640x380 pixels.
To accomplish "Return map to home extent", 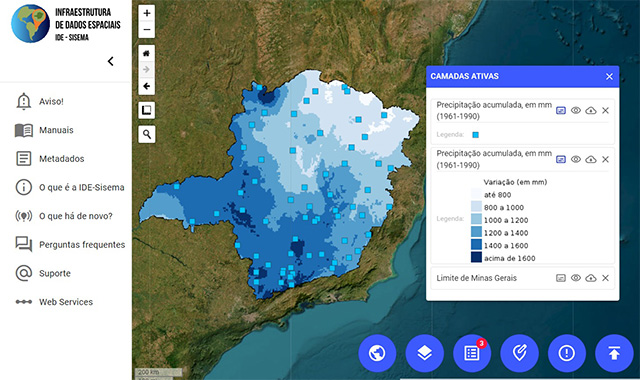I will (x=147, y=53).
